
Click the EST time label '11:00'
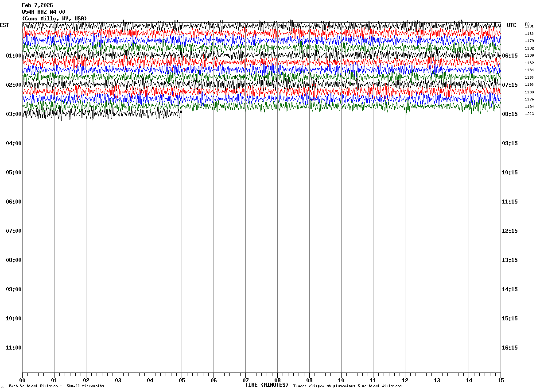[x=14, y=348]
